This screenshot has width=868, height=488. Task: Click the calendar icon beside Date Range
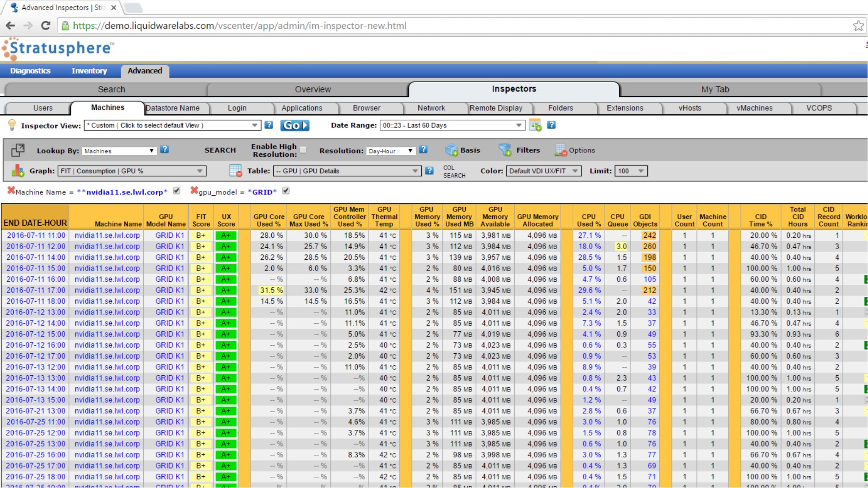coord(535,125)
